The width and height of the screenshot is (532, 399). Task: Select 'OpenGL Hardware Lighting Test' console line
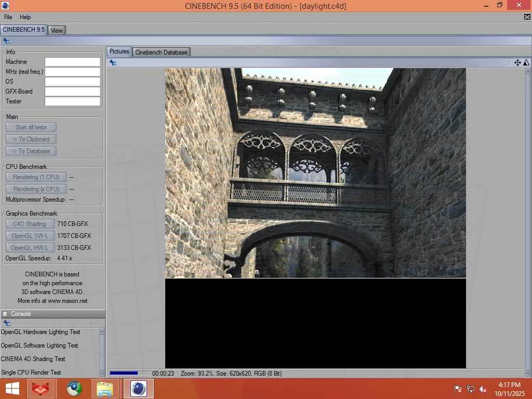pyautogui.click(x=41, y=332)
